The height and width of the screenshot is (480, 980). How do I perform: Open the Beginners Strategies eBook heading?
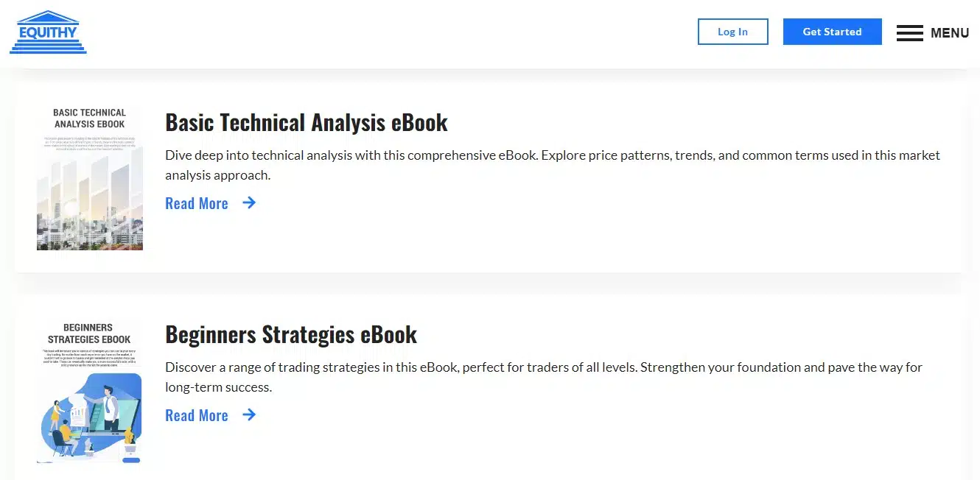point(291,334)
